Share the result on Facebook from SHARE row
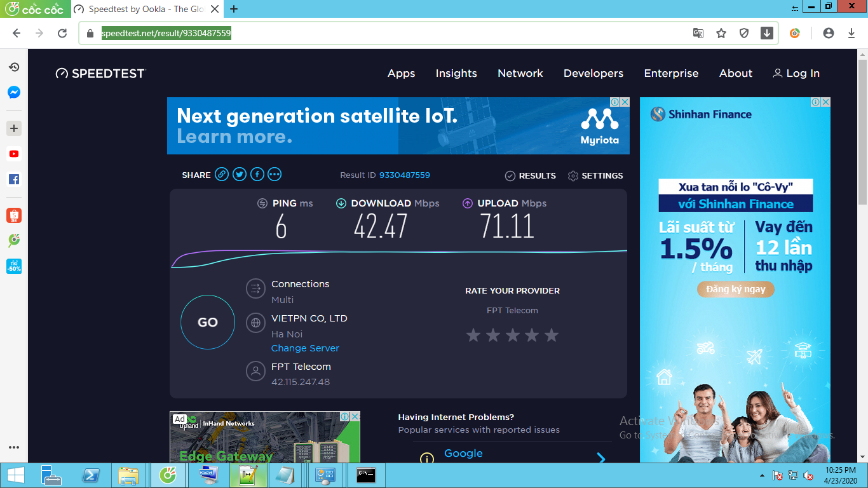The image size is (868, 488). pos(257,174)
